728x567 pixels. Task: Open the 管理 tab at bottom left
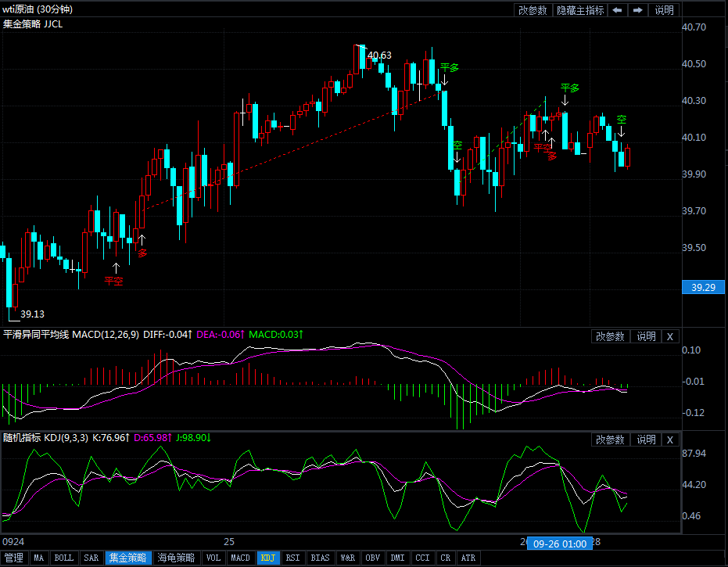tap(14, 558)
